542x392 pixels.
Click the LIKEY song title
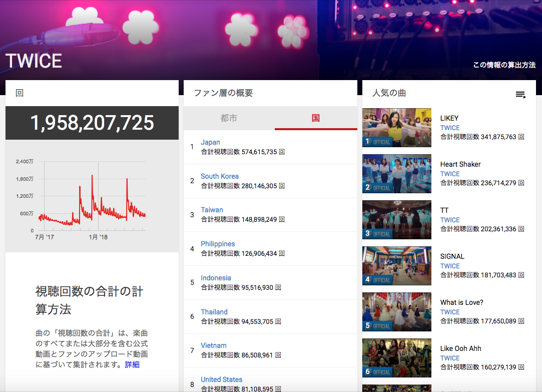tap(449, 118)
